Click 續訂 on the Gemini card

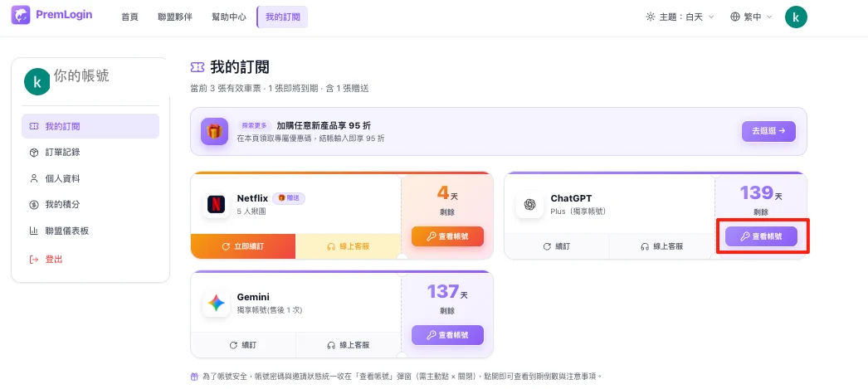click(x=243, y=345)
